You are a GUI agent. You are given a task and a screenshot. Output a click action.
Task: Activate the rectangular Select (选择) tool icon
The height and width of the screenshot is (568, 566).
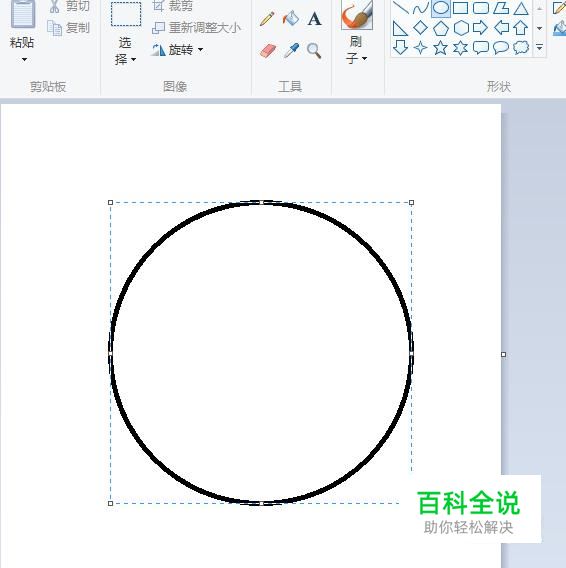pos(126,14)
